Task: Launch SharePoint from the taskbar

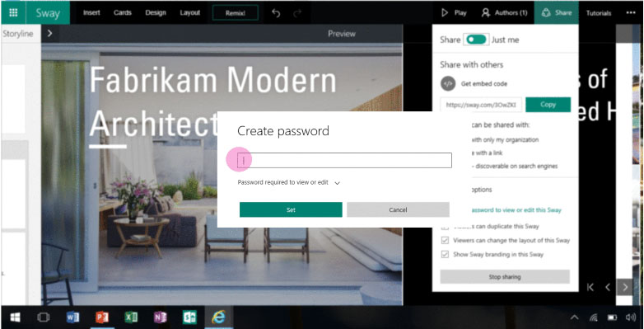Action: [189, 317]
